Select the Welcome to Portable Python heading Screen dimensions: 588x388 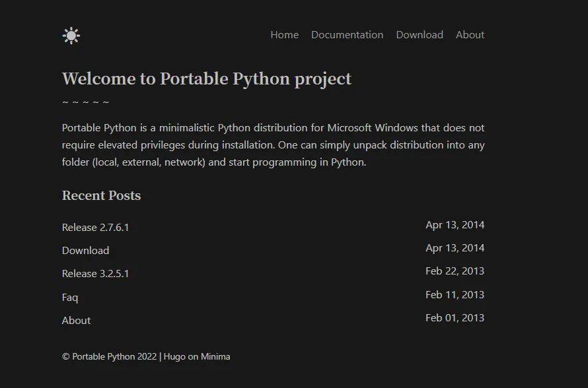[206, 79]
